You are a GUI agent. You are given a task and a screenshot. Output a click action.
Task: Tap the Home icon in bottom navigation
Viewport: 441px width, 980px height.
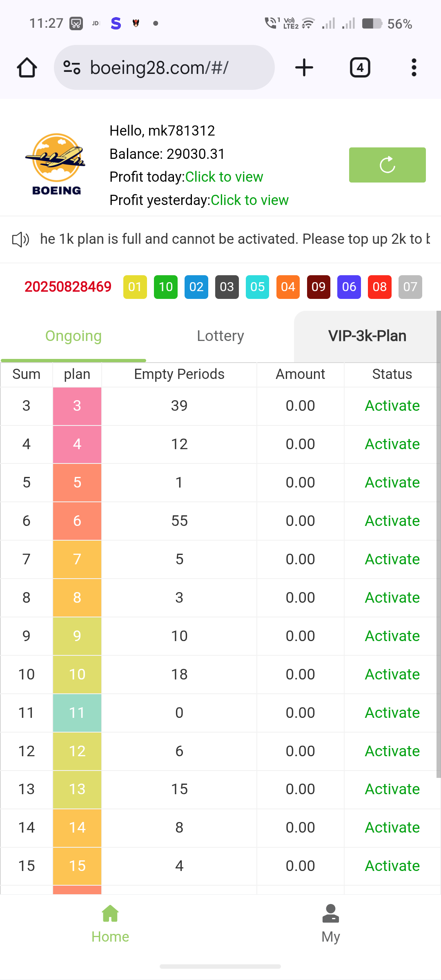point(110,915)
